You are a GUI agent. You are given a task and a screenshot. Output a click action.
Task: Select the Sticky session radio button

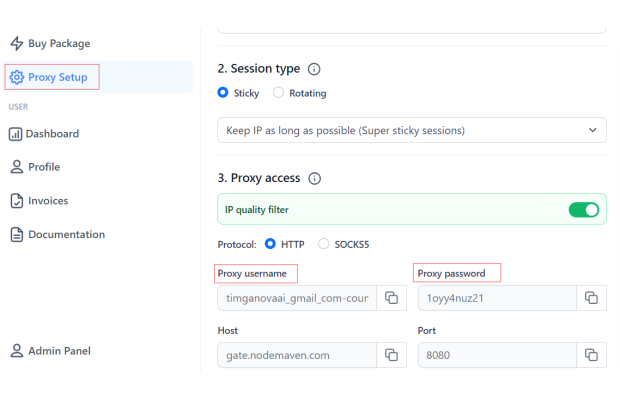coord(223,93)
